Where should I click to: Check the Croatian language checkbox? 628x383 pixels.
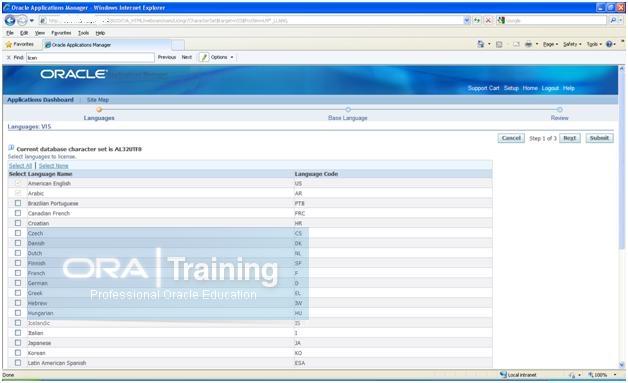[18, 223]
